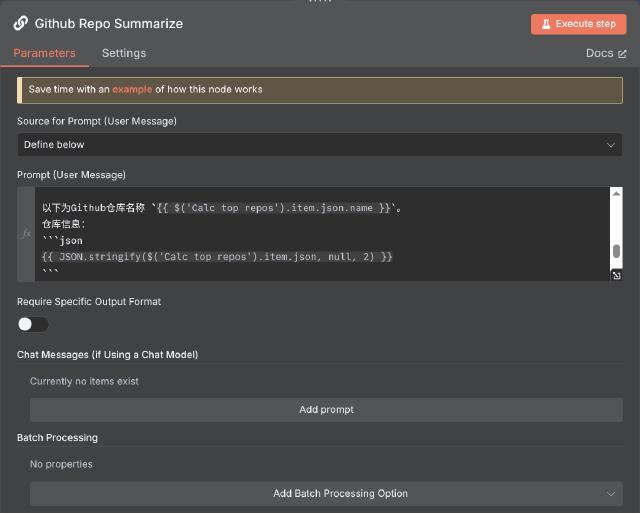Click the flask icon in Execute step
The width and height of the screenshot is (640, 513).
point(545,24)
